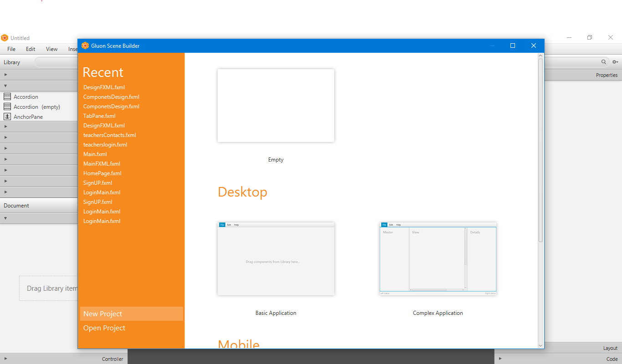This screenshot has width=622, height=364.
Task: Click the New Project option
Action: click(102, 313)
